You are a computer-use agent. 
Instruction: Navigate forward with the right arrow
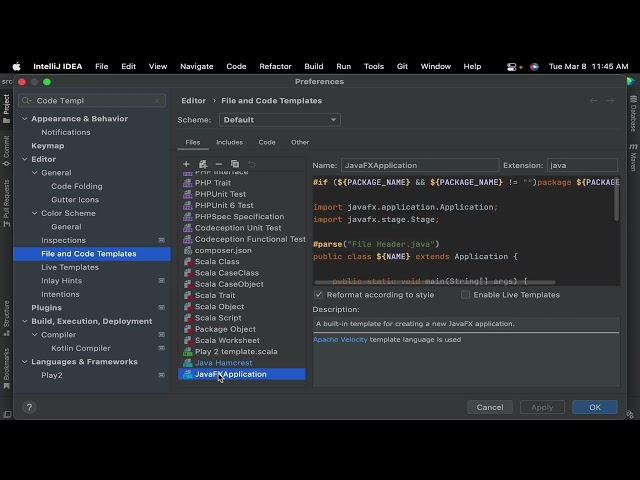(x=610, y=100)
